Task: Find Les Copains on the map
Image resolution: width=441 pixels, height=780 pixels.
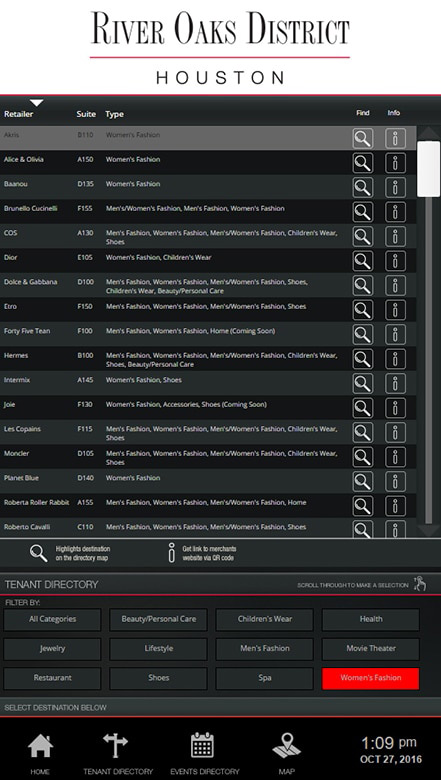Action: tap(362, 432)
